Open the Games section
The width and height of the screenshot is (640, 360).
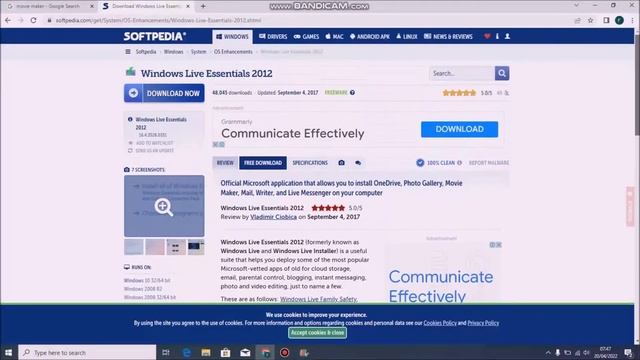[x=307, y=37]
